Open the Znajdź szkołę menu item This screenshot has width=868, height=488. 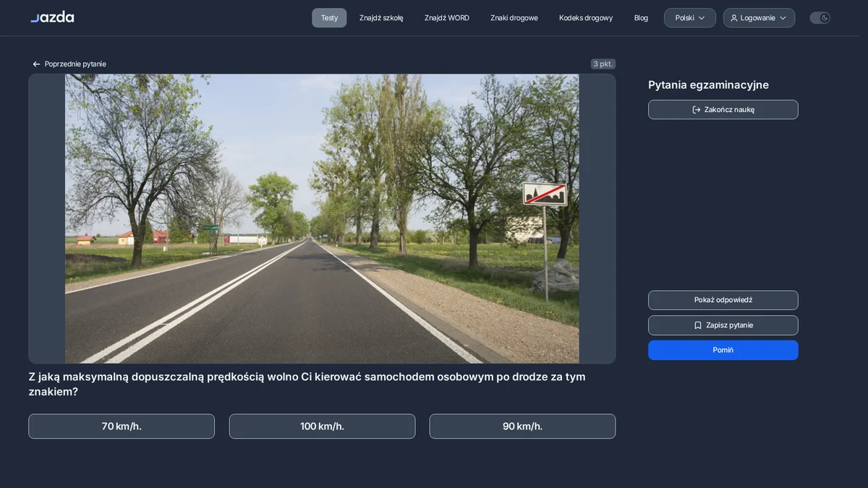pyautogui.click(x=381, y=18)
